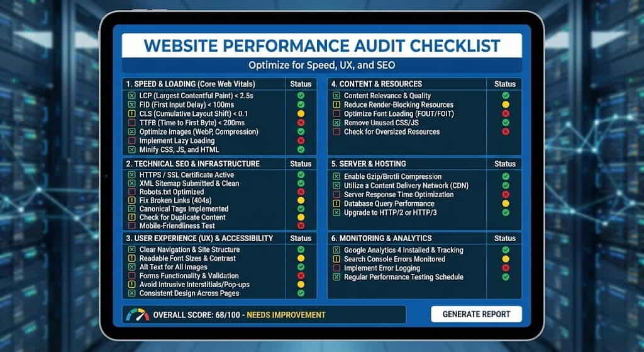Image resolution: width=644 pixels, height=352 pixels.
Task: Click the Website Performance Audit Checklist title
Action: tap(321, 46)
